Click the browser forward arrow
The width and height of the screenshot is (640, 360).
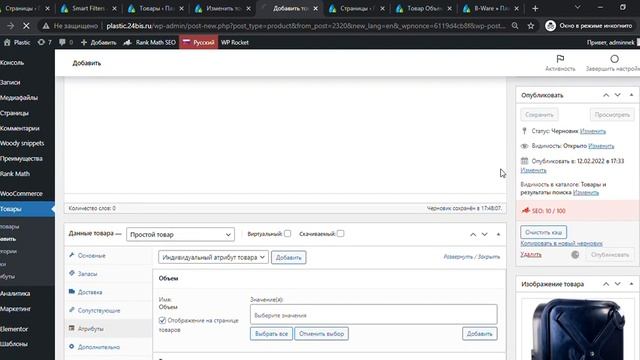[x=10, y=26]
